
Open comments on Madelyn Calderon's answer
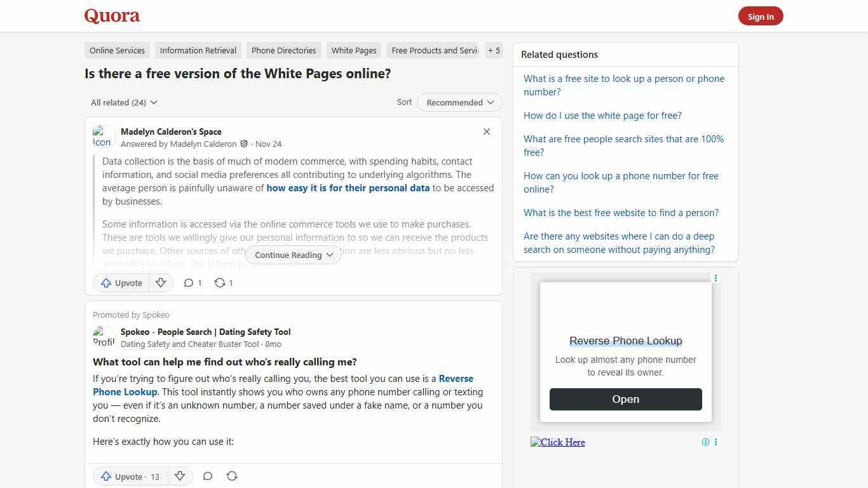[x=192, y=283]
